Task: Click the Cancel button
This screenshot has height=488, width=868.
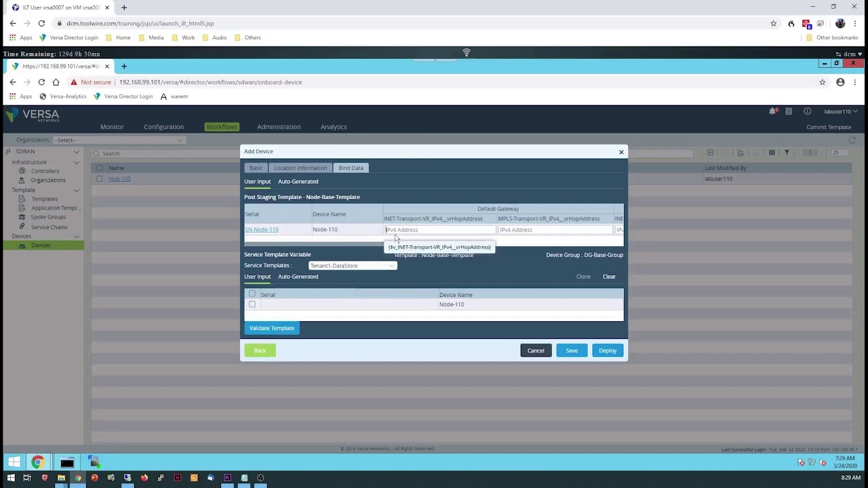Action: [536, 350]
